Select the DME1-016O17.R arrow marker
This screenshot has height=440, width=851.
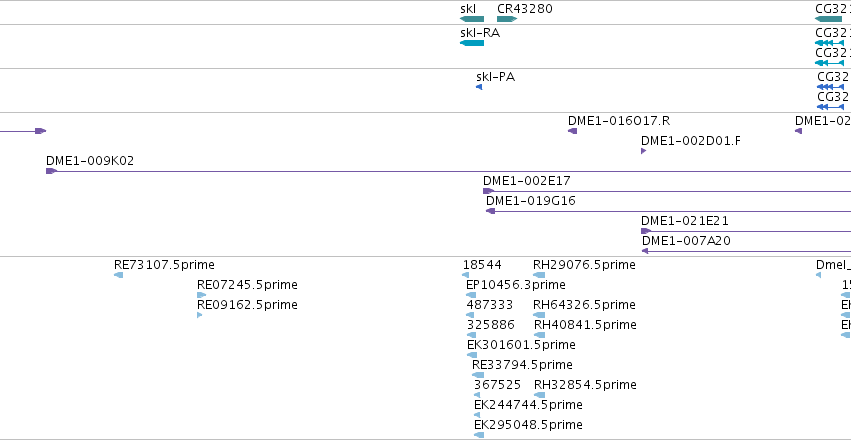point(573,131)
